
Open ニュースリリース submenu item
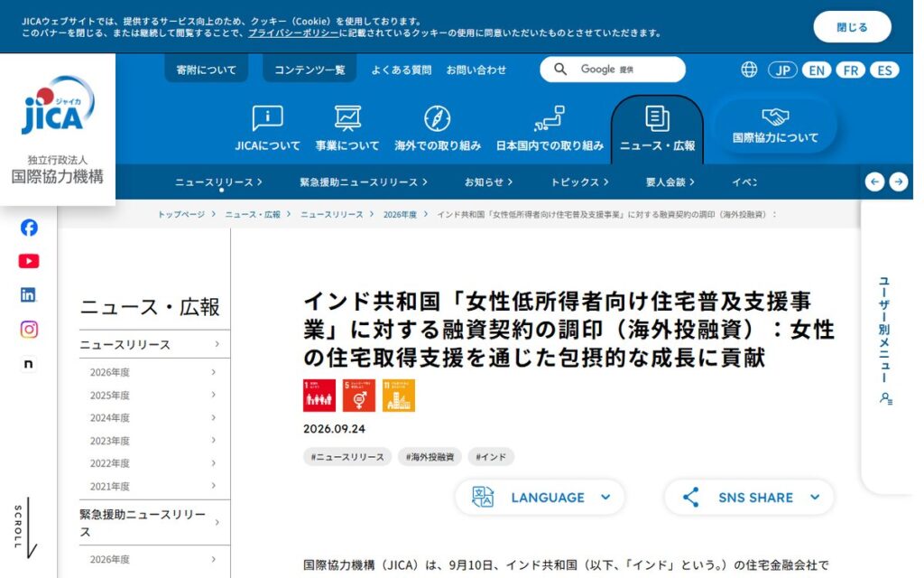tap(218, 182)
